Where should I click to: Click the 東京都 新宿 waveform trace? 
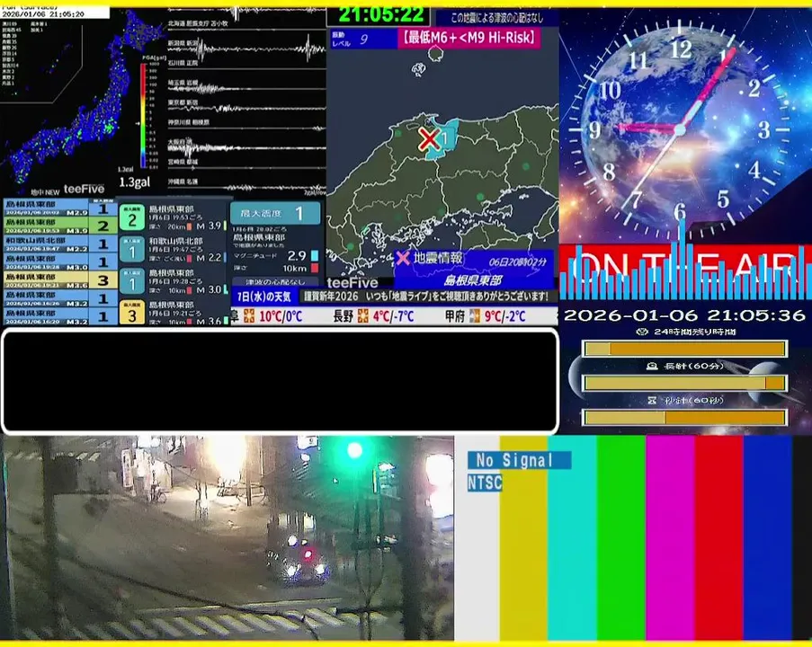(x=246, y=107)
